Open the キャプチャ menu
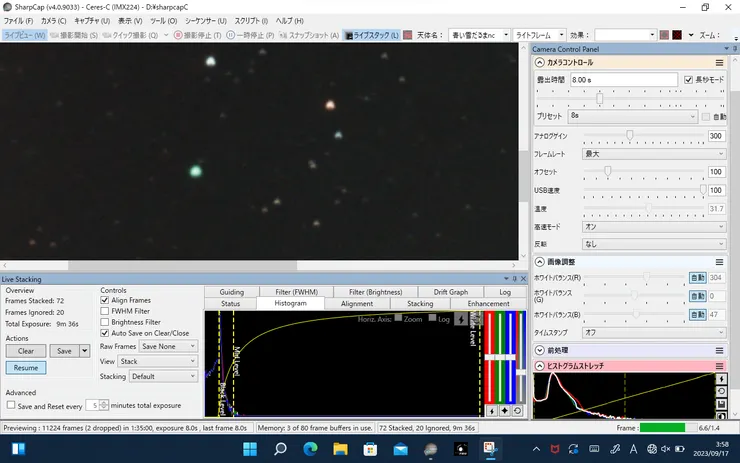 pyautogui.click(x=93, y=20)
